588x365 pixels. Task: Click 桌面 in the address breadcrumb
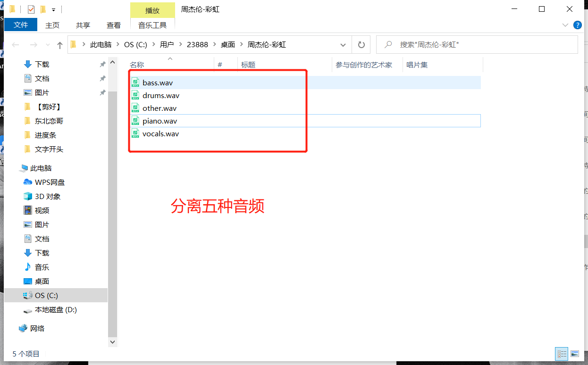click(228, 45)
